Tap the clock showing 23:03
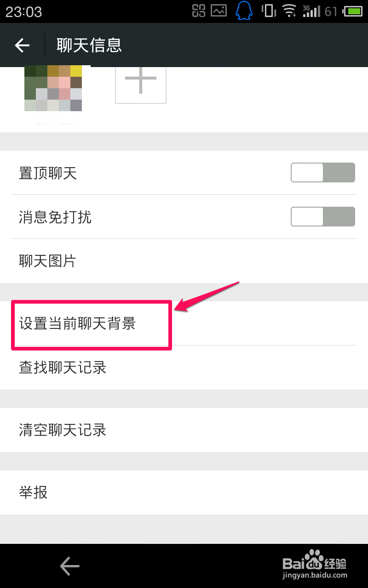 (23, 11)
